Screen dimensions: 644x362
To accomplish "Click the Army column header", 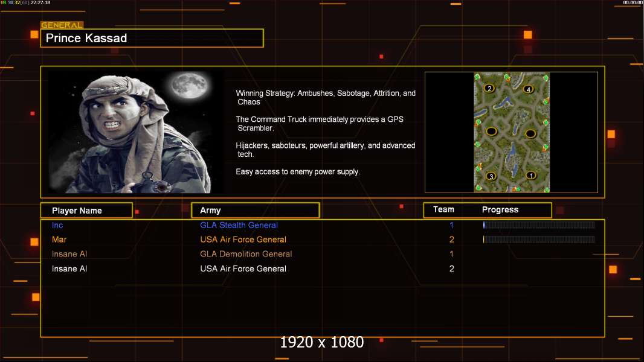I will [256, 211].
